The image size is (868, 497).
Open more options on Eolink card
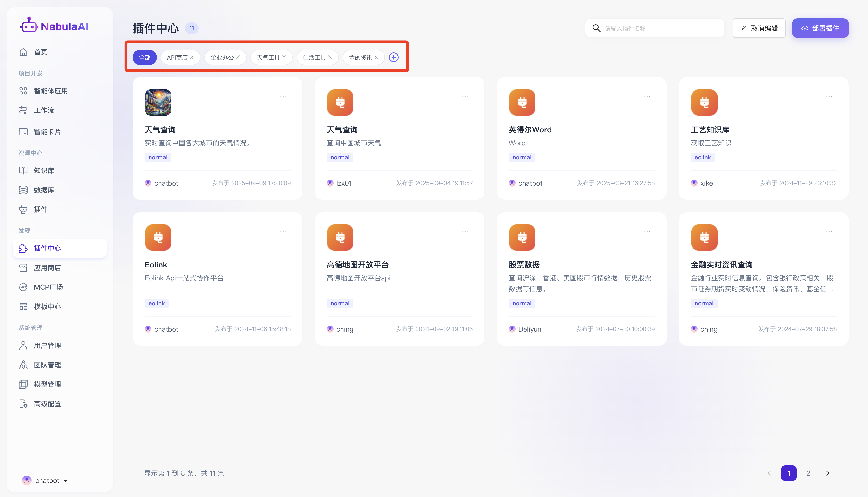[283, 231]
